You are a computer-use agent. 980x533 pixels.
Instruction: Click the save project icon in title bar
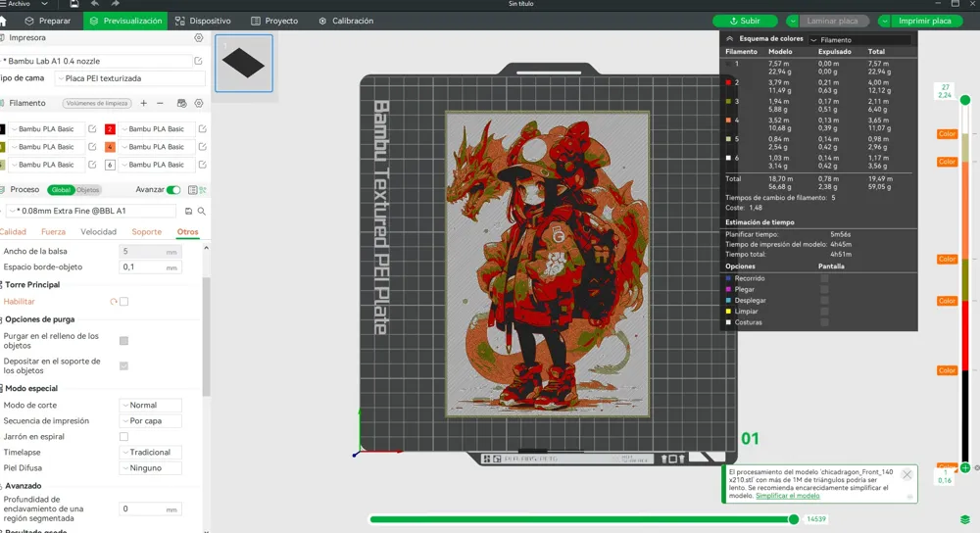click(73, 4)
